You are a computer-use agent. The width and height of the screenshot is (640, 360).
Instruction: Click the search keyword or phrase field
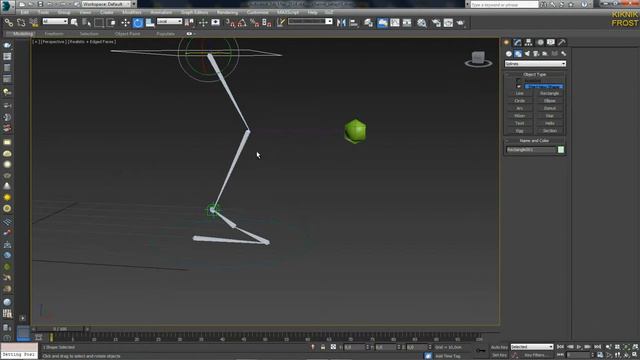pos(504,4)
